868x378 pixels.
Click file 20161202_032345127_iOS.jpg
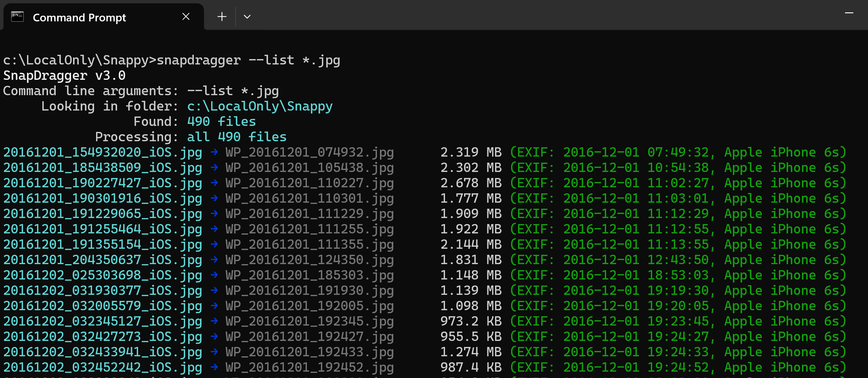103,321
